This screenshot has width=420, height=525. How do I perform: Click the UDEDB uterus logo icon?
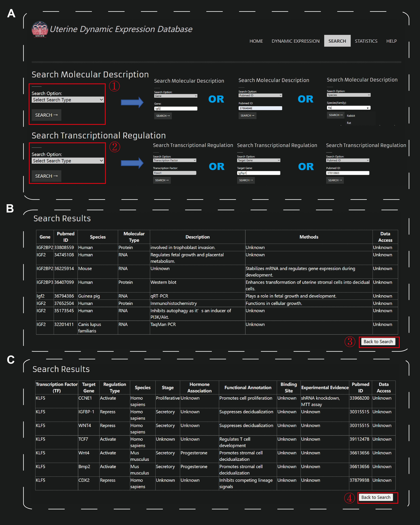tap(40, 29)
